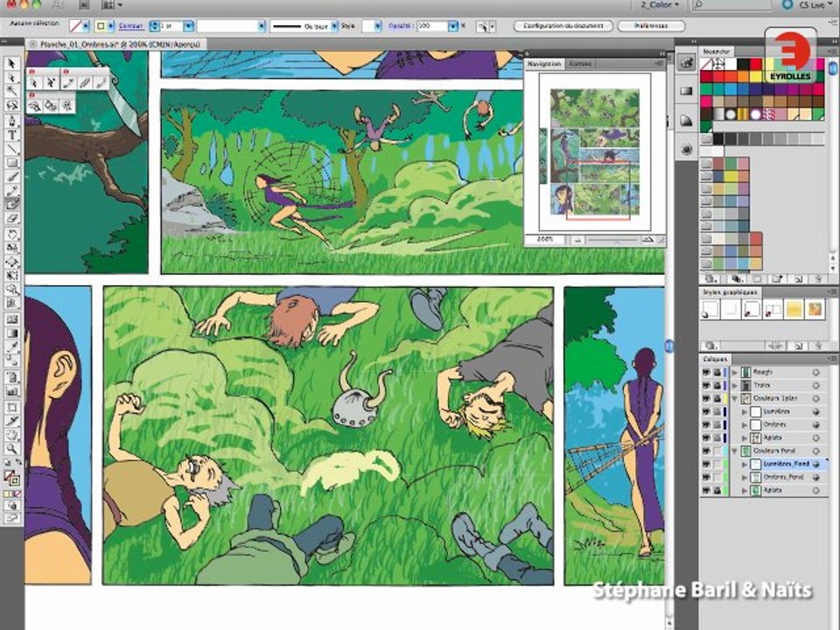The height and width of the screenshot is (630, 840).
Task: Select the Paintbrush tool
Action: point(12,177)
